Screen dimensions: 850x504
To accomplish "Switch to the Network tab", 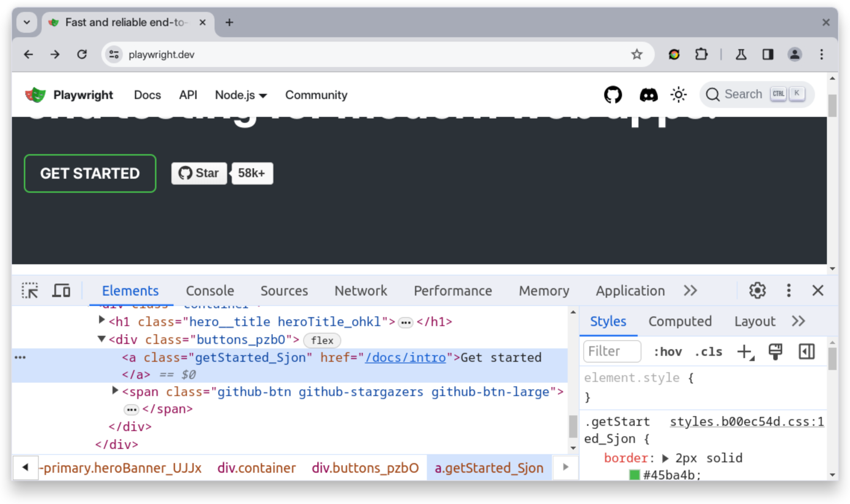I will (x=360, y=290).
